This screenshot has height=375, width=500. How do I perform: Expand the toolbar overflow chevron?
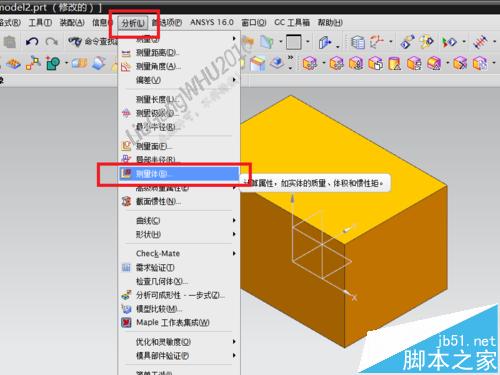coord(291,57)
